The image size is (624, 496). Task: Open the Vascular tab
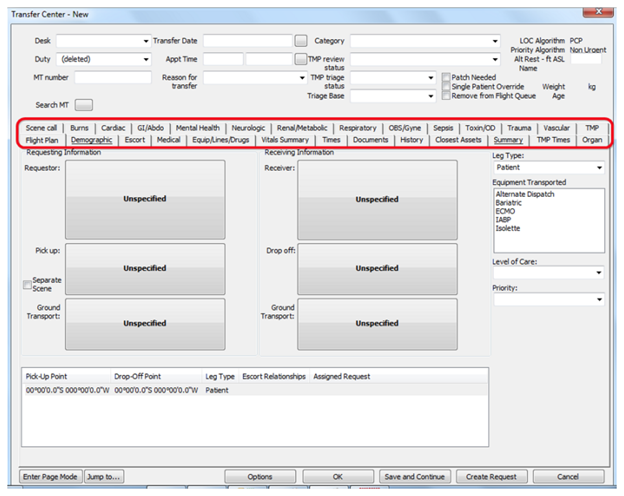556,128
